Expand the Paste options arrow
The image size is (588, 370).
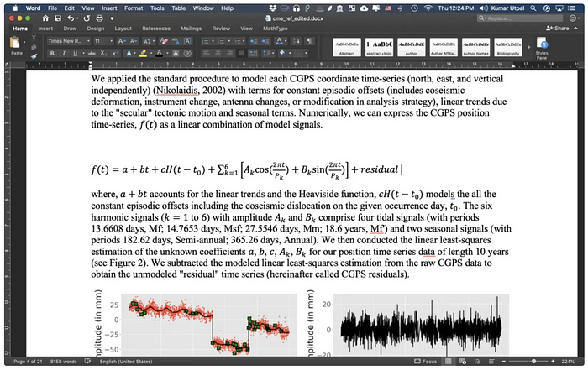[24, 42]
